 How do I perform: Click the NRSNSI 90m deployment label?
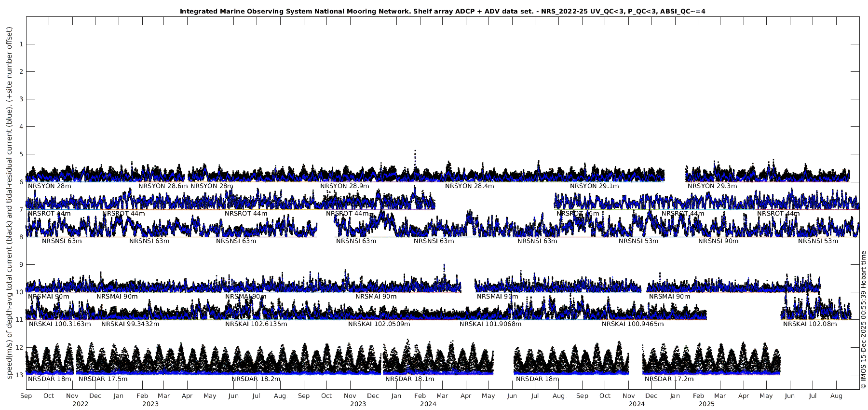718,241
